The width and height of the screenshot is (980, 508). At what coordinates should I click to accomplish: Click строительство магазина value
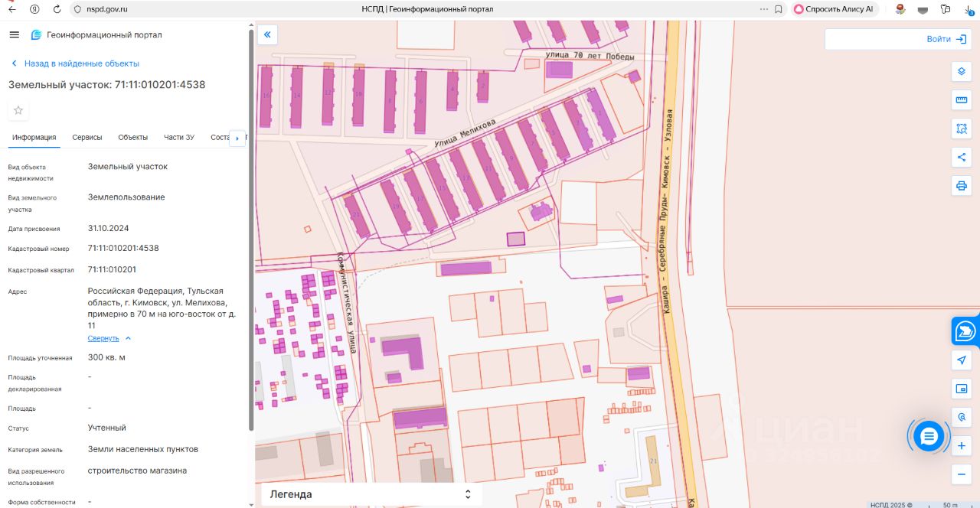click(137, 471)
